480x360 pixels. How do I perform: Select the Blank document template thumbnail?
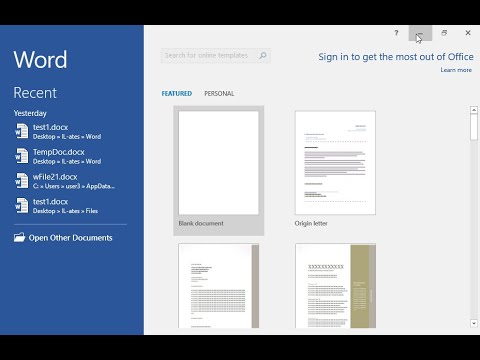[x=219, y=163]
